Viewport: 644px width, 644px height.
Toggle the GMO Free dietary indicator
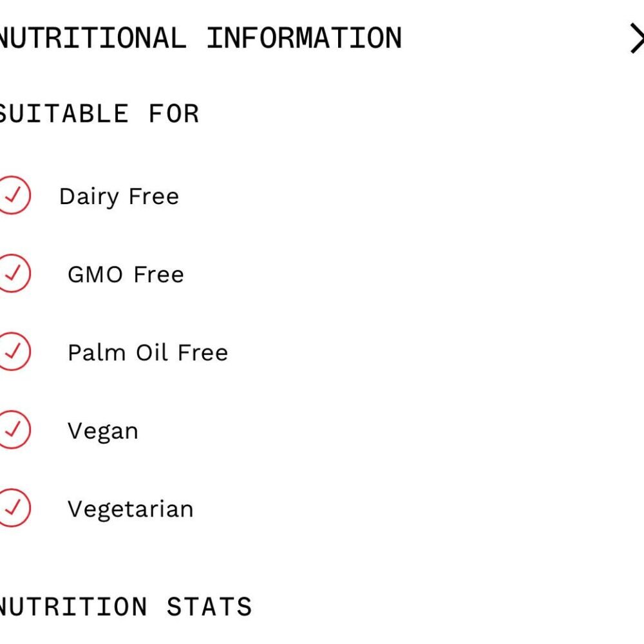[x=12, y=274]
